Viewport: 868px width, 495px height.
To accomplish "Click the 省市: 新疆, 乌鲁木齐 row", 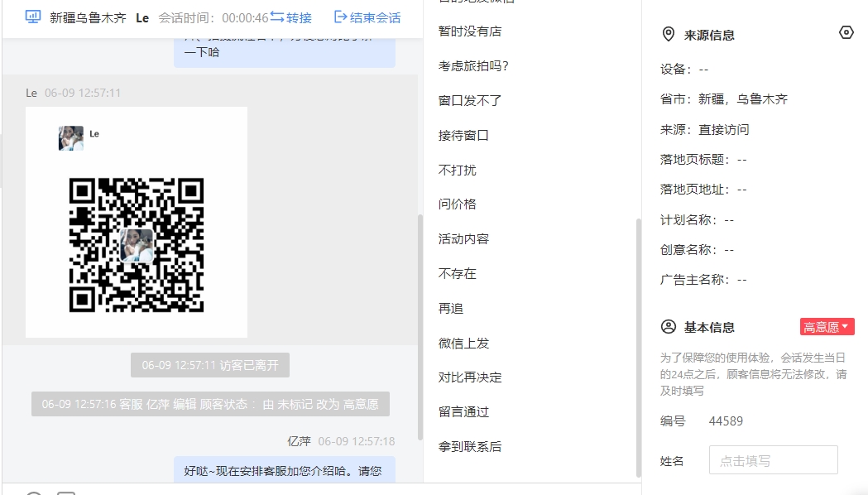I will point(723,99).
